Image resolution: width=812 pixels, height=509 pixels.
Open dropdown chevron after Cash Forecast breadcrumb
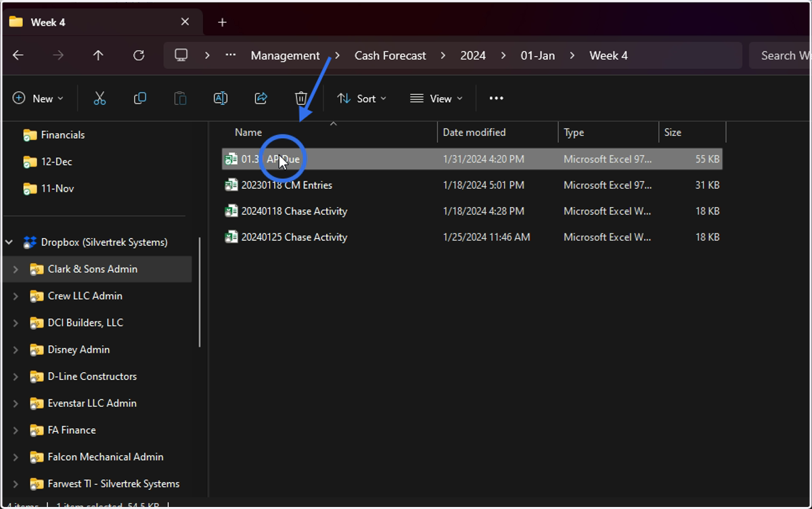tap(443, 56)
